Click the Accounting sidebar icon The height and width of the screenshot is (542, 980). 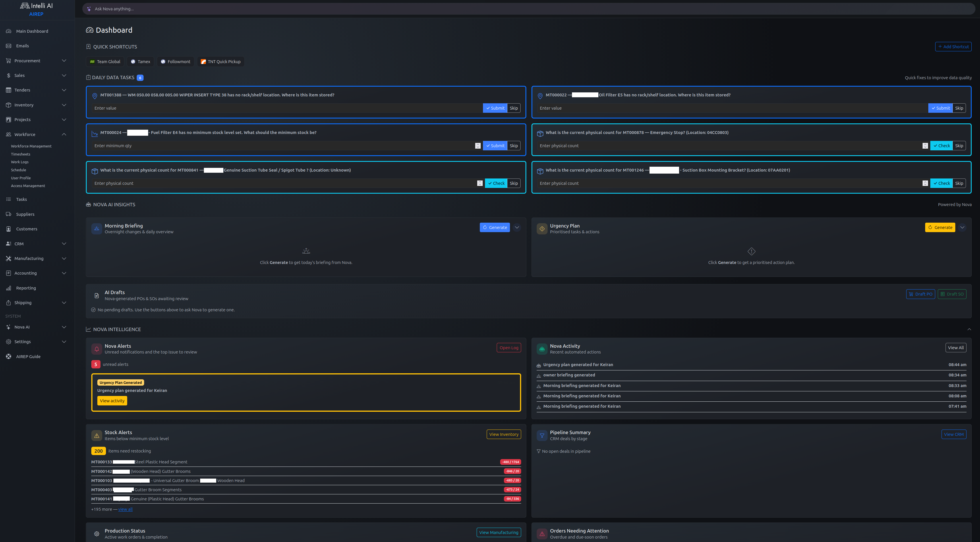coord(8,273)
